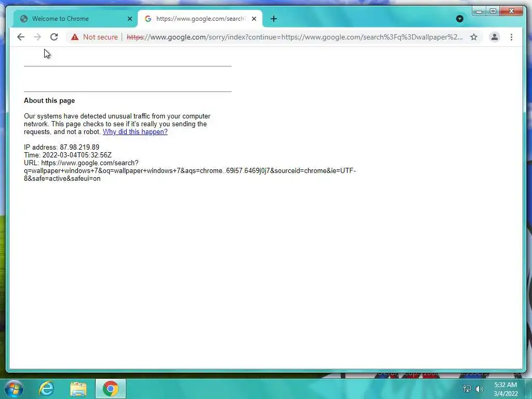Go back to the previous page
Viewport: 532px width, 399px height.
point(21,37)
